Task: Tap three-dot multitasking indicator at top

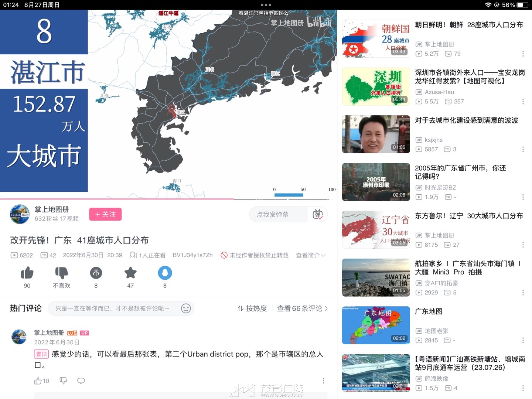Action: click(x=266, y=5)
